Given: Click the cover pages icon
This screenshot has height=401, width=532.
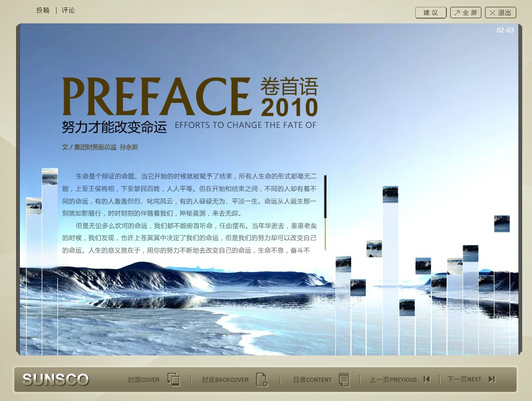Looking at the screenshot, I should [x=174, y=379].
